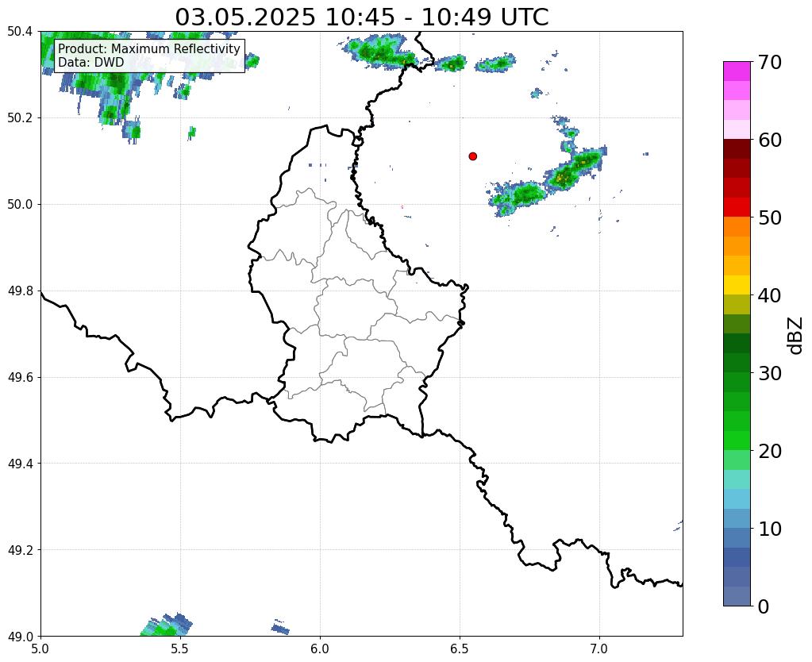Click the dark red colorbar segment near 60
The height and width of the screenshot is (662, 812).
point(737,149)
